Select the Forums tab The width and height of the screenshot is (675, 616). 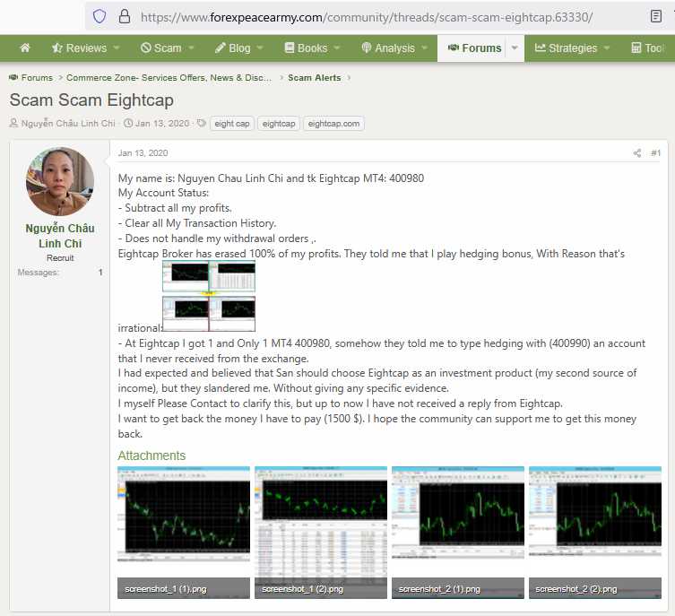tap(475, 48)
